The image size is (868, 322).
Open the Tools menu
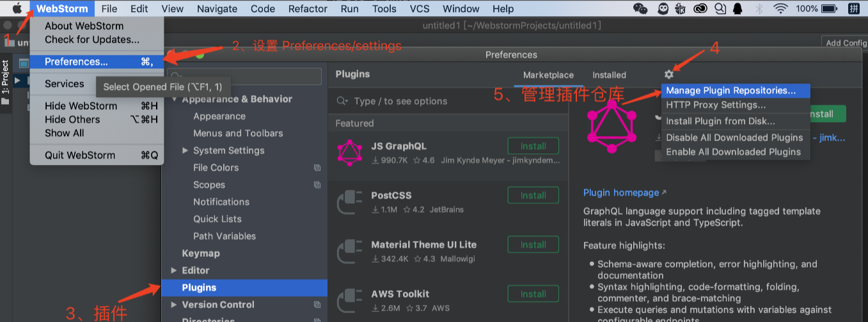[x=384, y=8]
